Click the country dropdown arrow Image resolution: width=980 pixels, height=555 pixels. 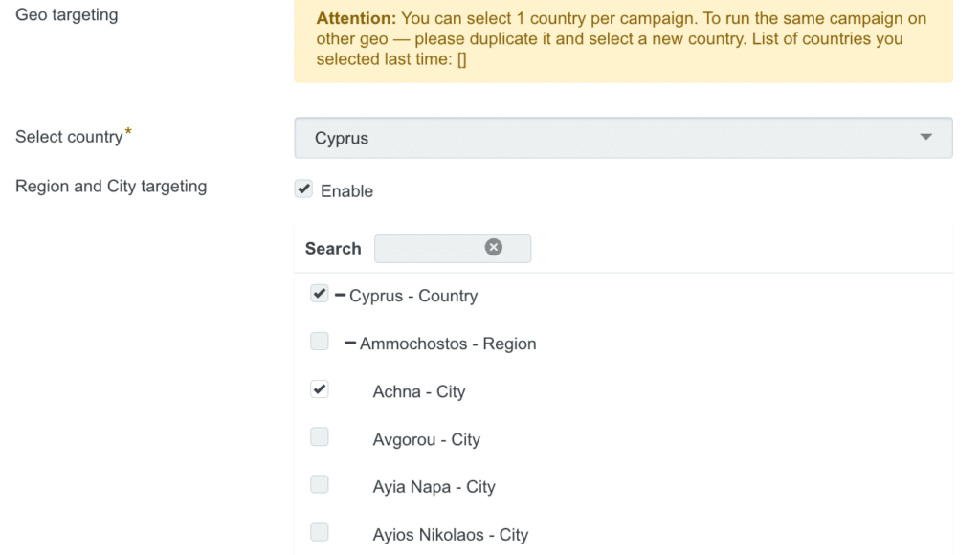tap(925, 137)
